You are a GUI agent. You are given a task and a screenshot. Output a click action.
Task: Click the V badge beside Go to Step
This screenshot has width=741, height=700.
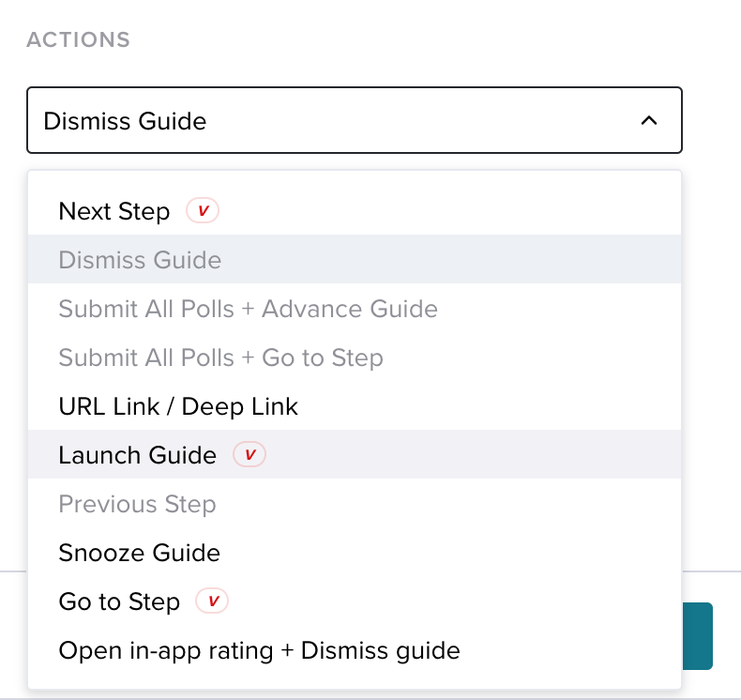tap(212, 601)
